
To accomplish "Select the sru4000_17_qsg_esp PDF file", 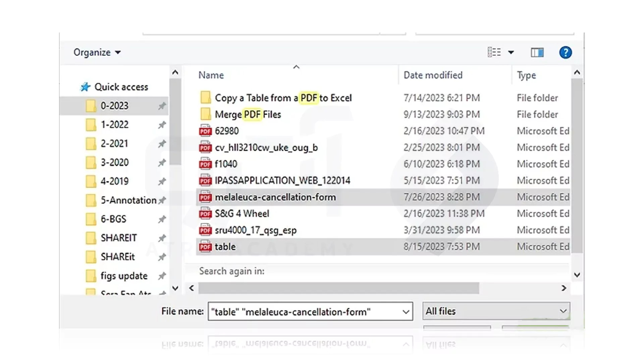I will (x=256, y=230).
